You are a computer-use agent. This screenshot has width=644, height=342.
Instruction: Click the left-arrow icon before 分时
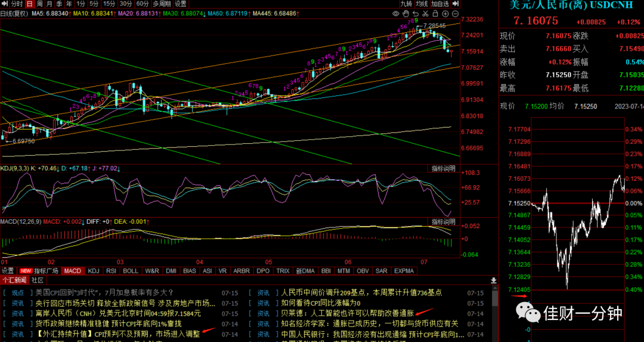click(5, 4)
